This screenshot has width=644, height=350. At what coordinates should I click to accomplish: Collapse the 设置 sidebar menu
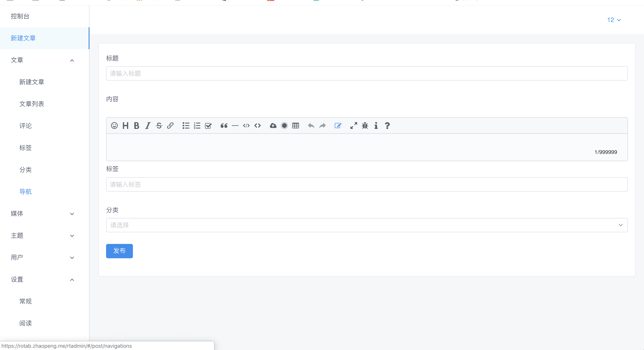(43, 280)
